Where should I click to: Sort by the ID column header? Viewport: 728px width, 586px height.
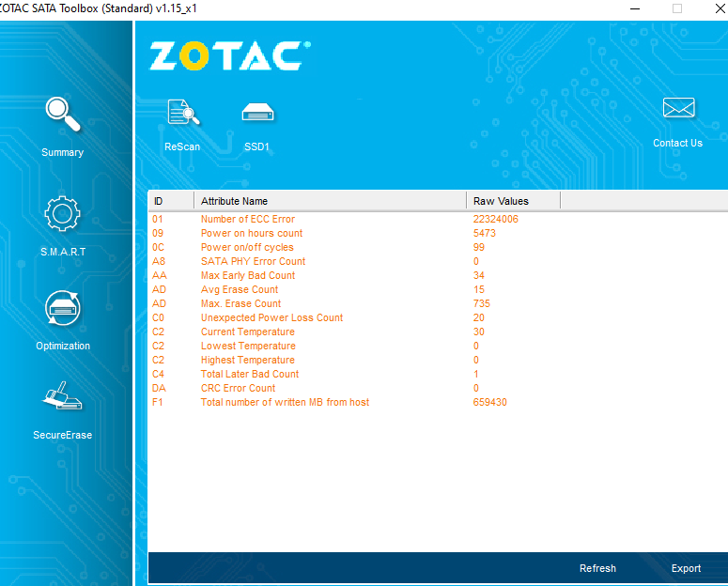pos(171,201)
